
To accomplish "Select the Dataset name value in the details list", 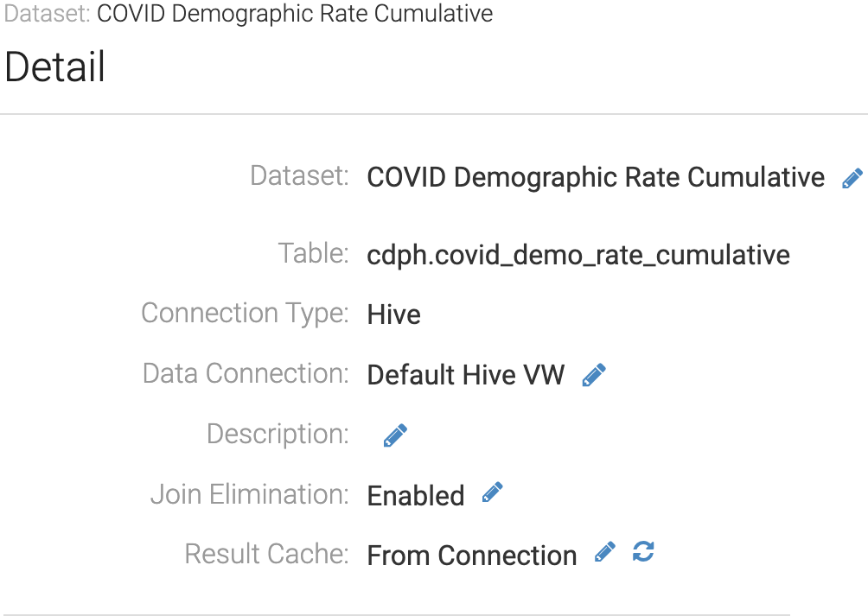I will click(596, 177).
